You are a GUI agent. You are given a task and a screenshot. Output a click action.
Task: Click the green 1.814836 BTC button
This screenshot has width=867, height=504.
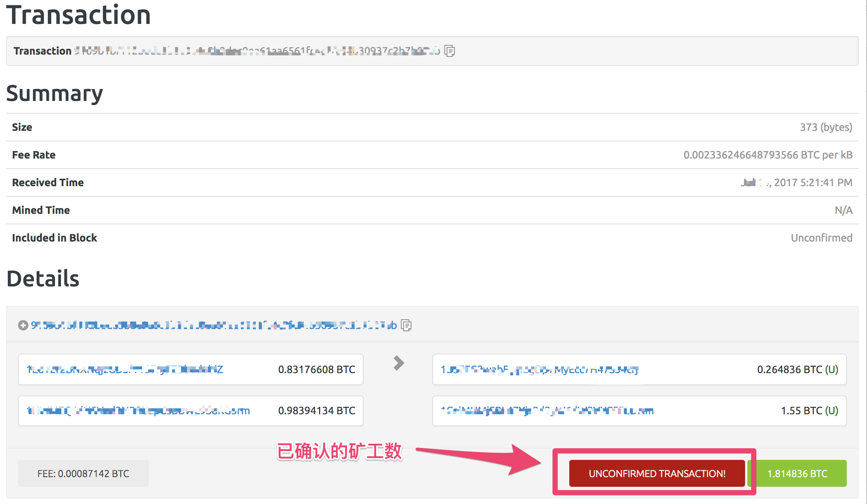[x=797, y=473]
